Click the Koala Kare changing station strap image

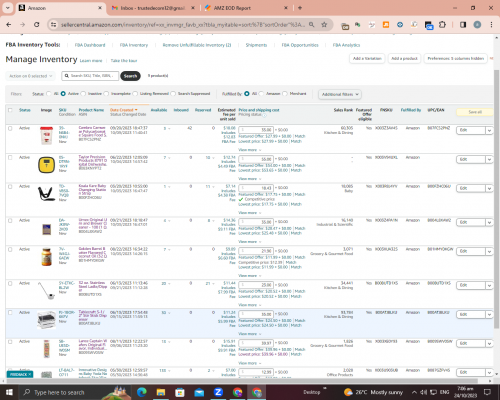[x=46, y=194]
